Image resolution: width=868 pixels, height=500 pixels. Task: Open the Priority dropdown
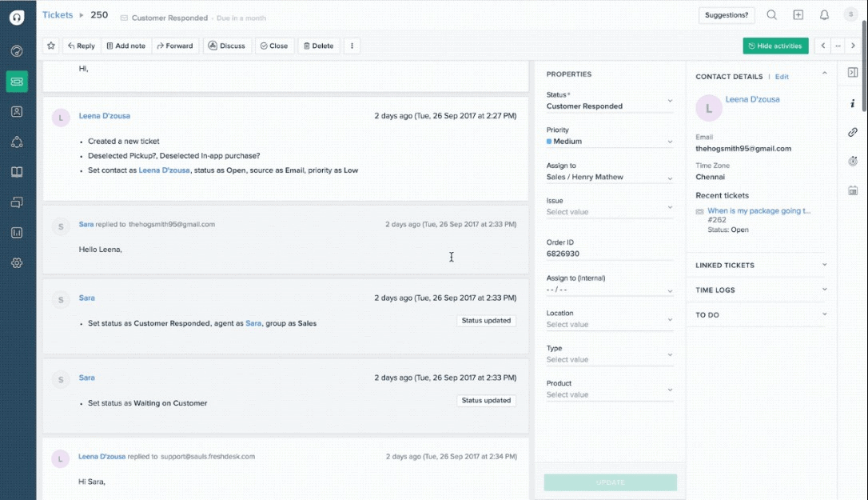coord(609,141)
